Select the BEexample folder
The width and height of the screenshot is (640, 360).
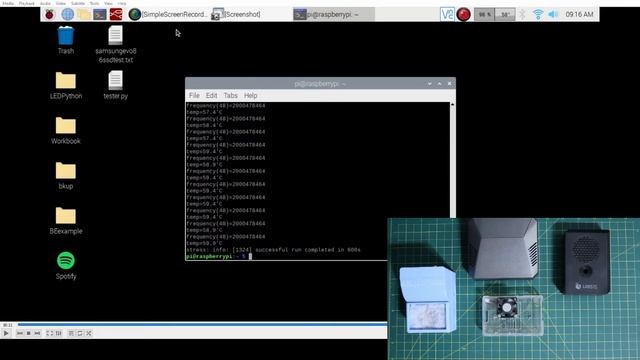(66, 220)
